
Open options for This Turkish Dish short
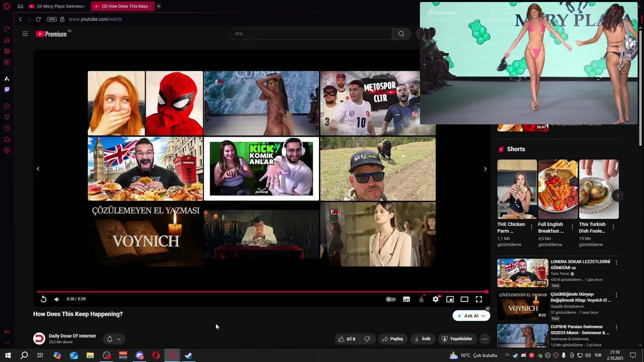[613, 227]
